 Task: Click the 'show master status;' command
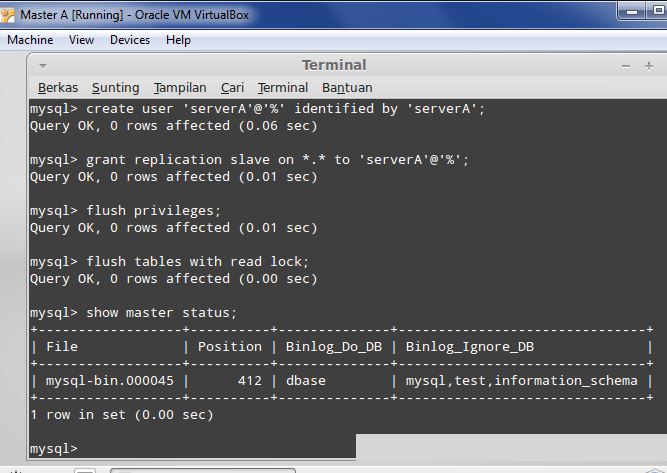161,313
